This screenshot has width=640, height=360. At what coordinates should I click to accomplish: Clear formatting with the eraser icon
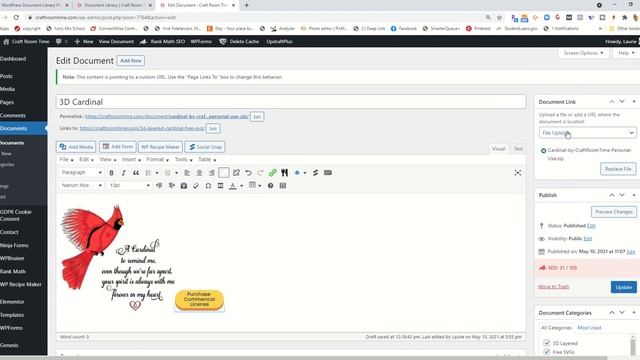coord(196,186)
